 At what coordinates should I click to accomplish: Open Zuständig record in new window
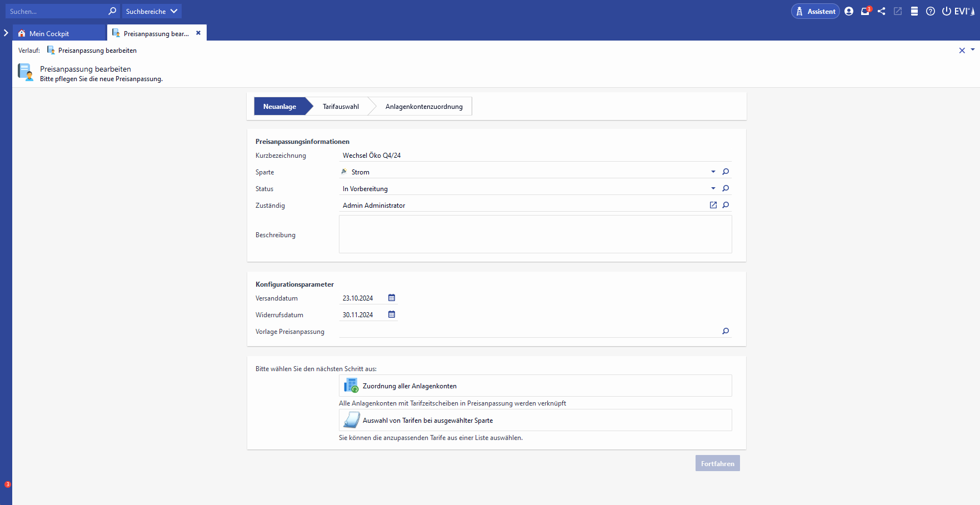point(713,205)
